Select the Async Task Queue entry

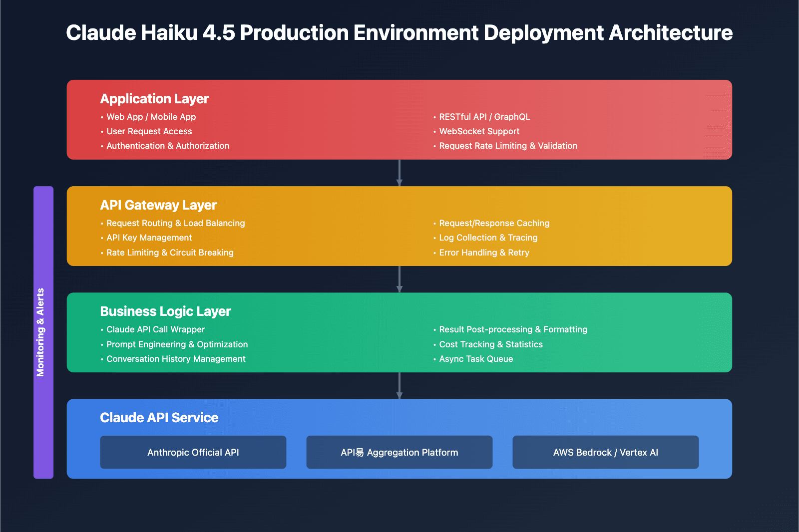476,359
